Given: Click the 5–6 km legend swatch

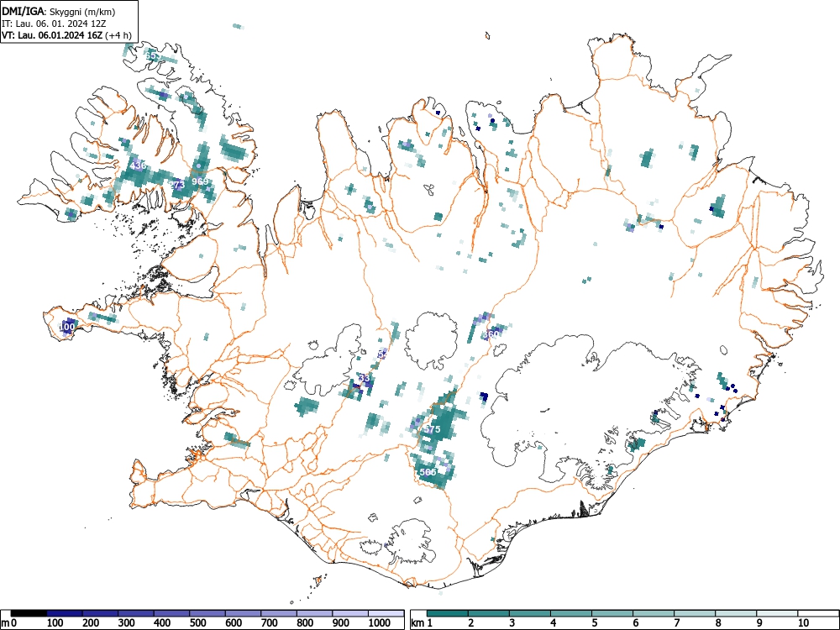Looking at the screenshot, I should pos(612,613).
